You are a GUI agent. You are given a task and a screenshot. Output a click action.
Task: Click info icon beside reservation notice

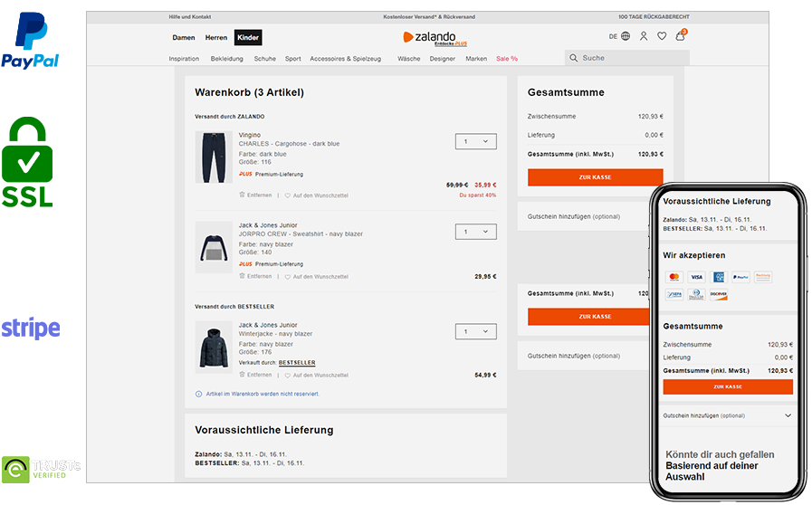[x=198, y=395]
